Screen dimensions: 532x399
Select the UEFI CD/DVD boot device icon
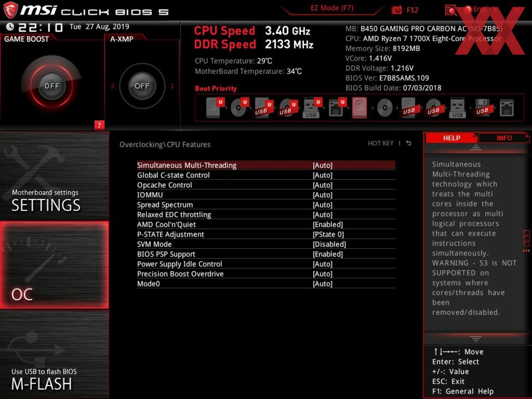(x=239, y=108)
